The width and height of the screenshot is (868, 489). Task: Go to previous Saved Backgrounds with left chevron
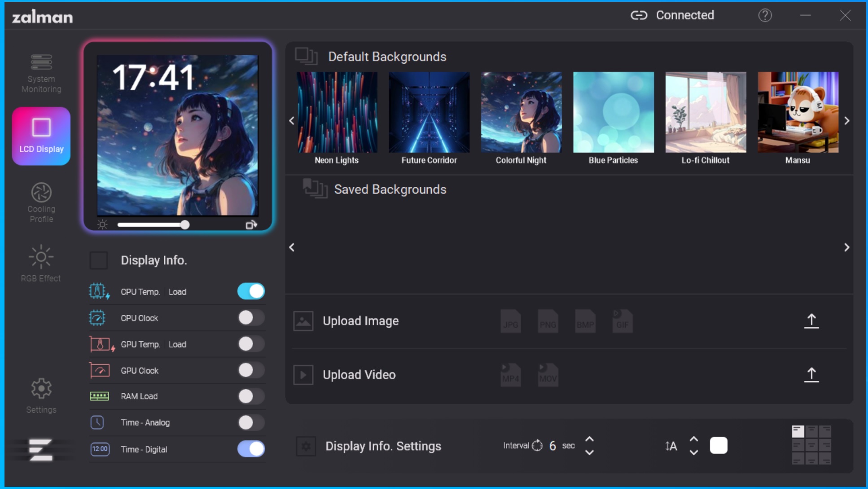292,247
